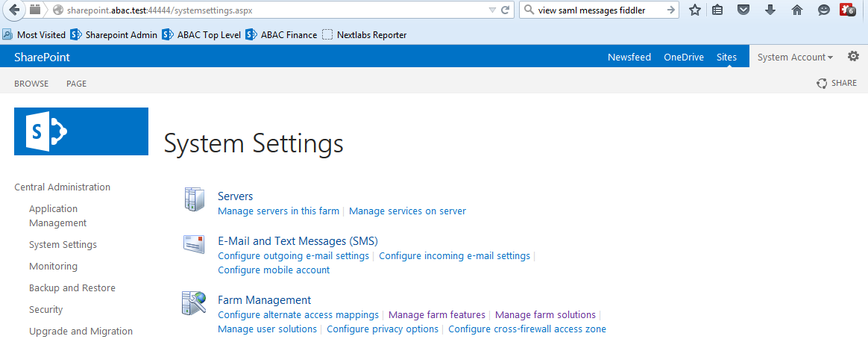Click the browser back arrow button
The width and height of the screenshot is (868, 342).
pyautogui.click(x=13, y=10)
